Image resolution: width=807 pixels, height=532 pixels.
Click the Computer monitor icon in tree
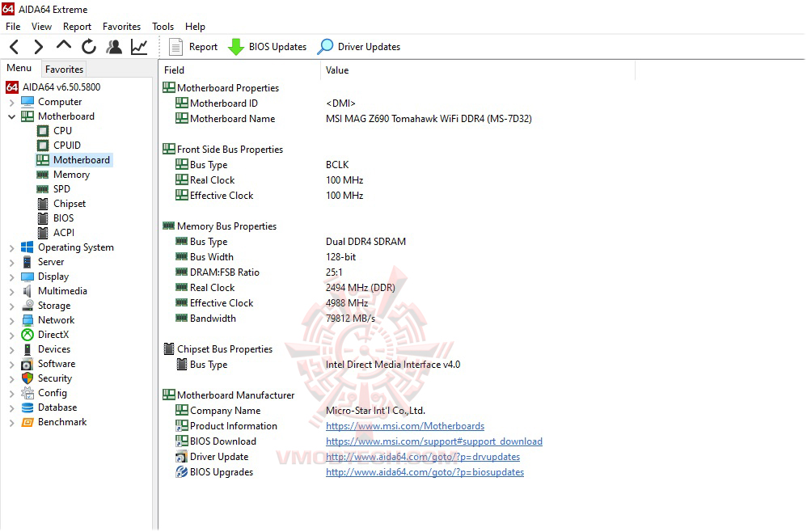click(27, 102)
